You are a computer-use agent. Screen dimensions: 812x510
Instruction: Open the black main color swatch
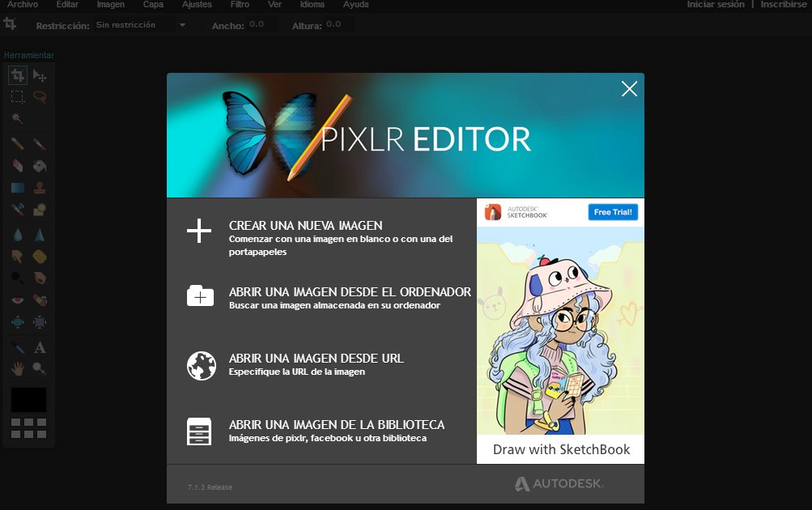click(x=28, y=400)
